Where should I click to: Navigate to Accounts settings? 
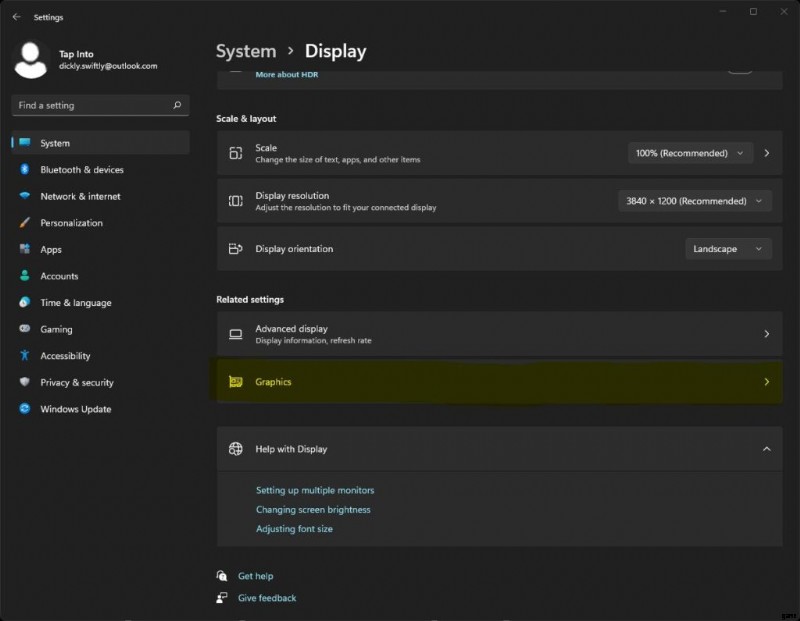(x=101, y=276)
